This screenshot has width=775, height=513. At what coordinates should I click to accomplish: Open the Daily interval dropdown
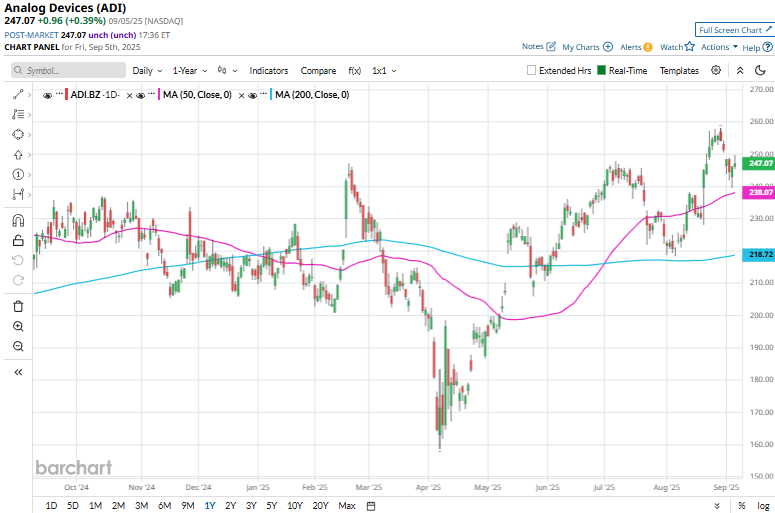(147, 71)
